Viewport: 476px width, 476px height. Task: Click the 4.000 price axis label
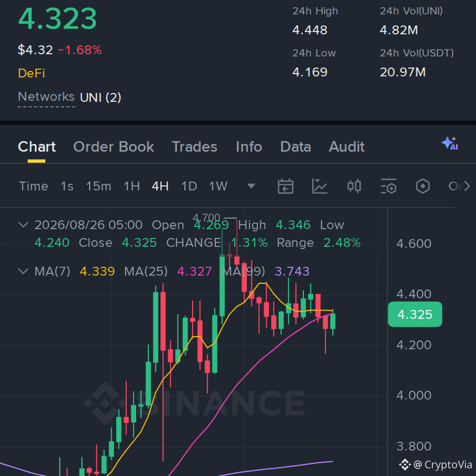(x=414, y=395)
